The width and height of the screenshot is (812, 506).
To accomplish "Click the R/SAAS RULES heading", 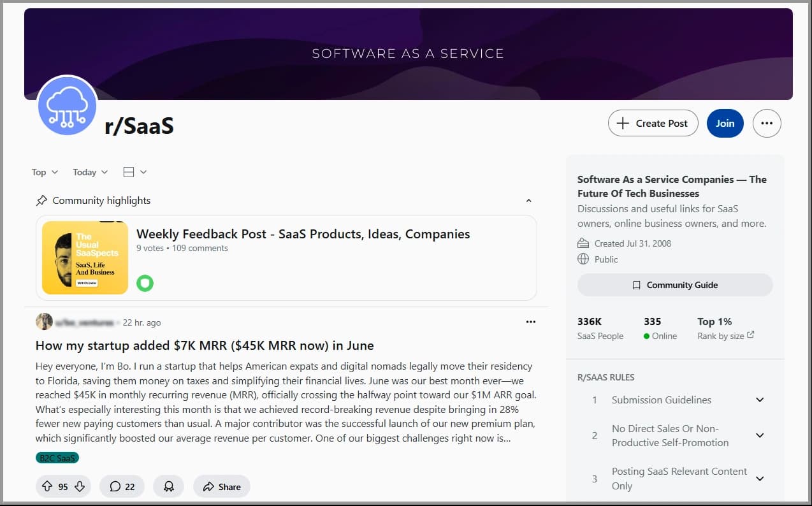I will pos(605,377).
